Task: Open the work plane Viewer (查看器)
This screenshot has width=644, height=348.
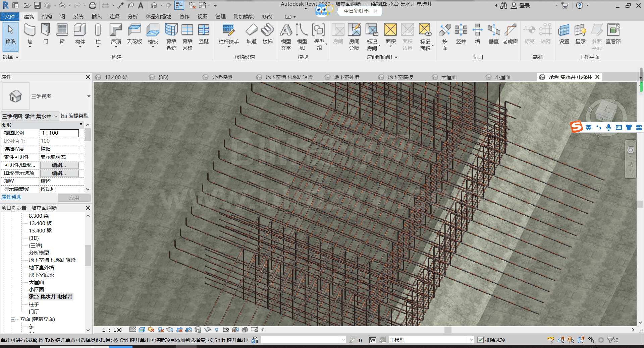Action: click(x=613, y=34)
